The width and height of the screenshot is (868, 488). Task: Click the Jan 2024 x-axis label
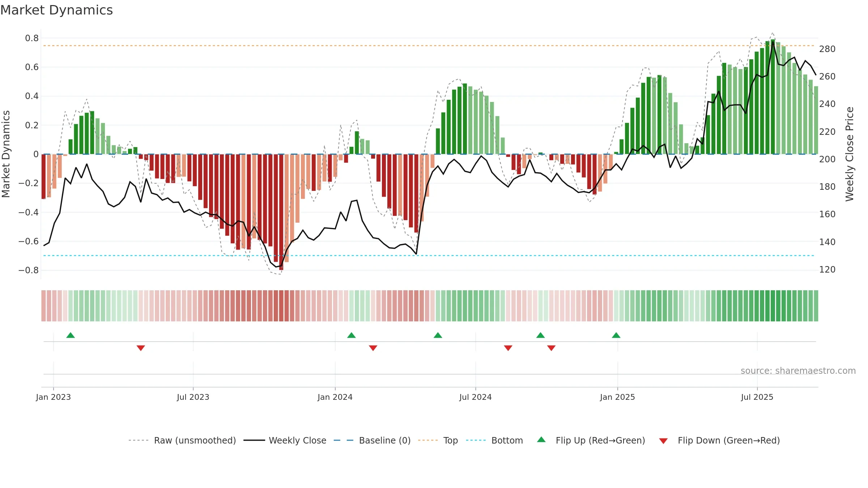[x=335, y=397]
